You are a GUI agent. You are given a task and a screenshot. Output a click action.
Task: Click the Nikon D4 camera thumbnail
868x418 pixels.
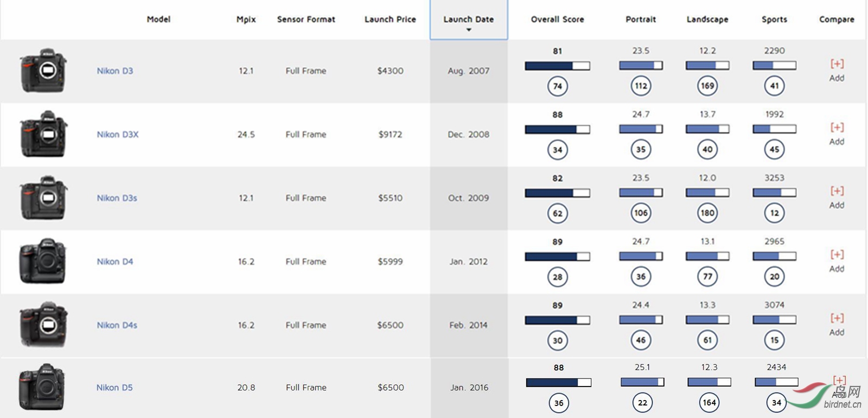(x=43, y=261)
